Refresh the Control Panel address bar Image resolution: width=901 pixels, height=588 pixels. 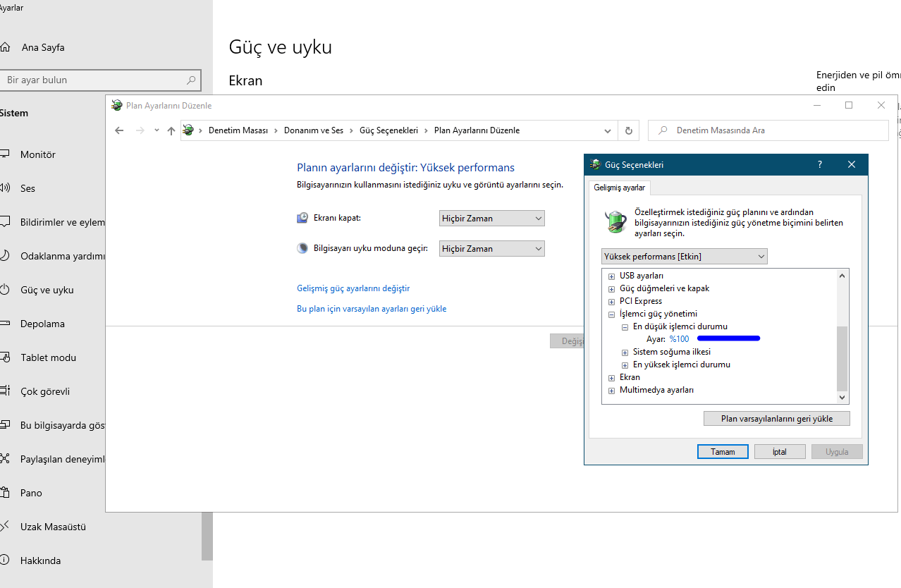(629, 130)
